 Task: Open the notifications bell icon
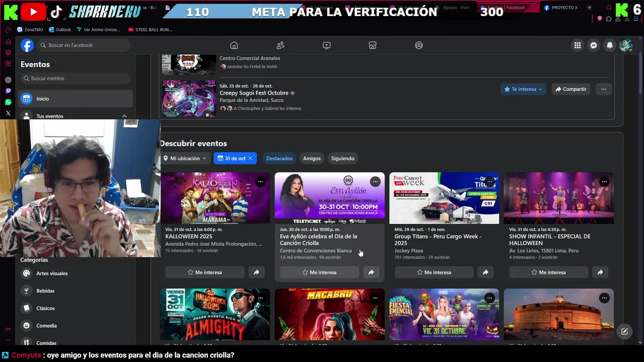[610, 45]
